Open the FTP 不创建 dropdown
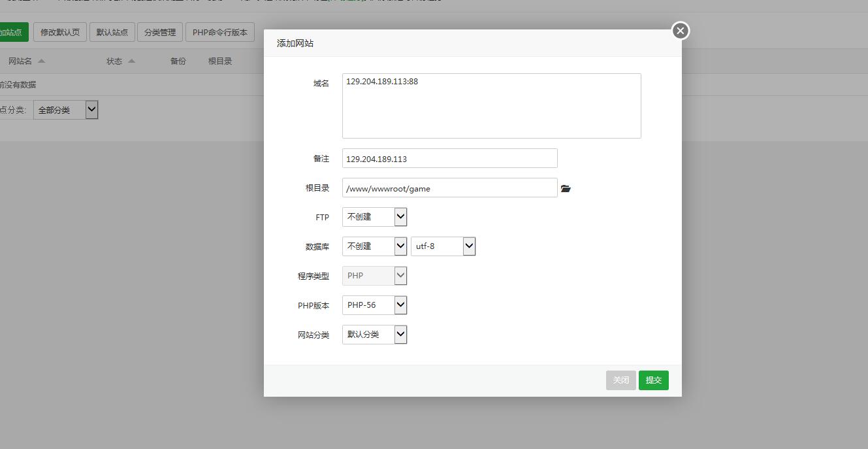 click(374, 217)
